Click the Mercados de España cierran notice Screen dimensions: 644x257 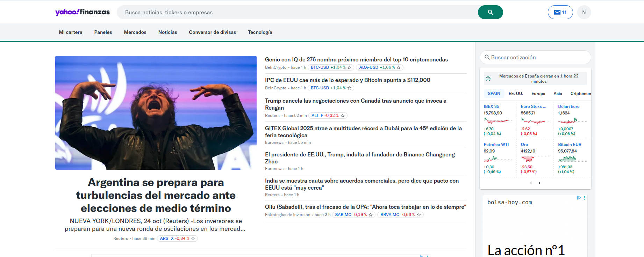[x=535, y=79]
